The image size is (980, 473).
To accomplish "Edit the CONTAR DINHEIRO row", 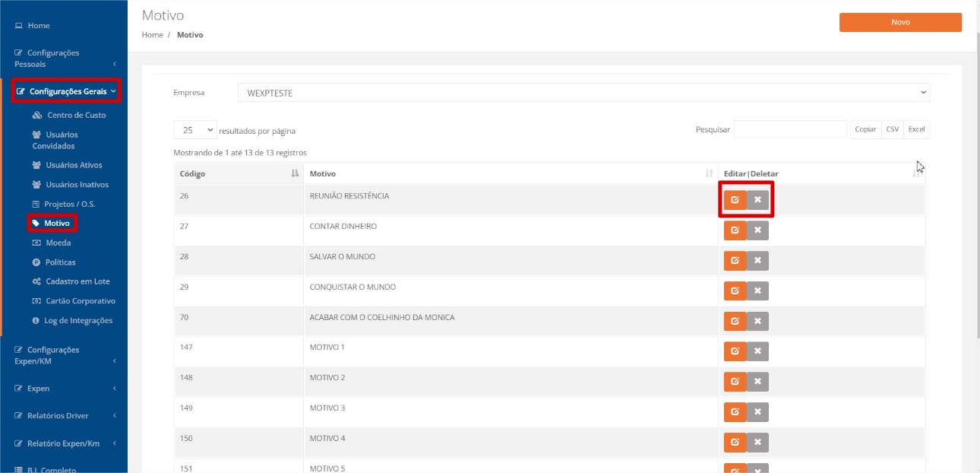I will tap(735, 230).
